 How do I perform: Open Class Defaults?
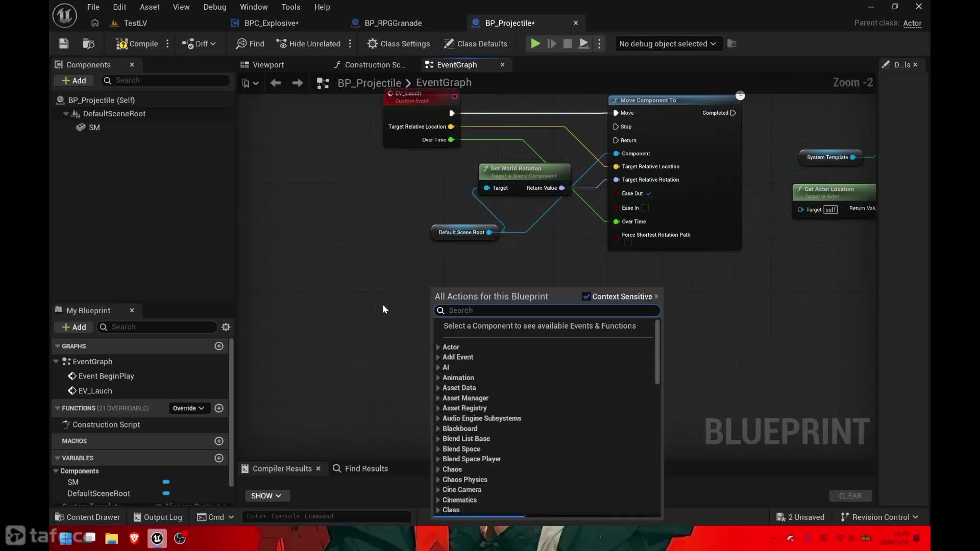(476, 44)
